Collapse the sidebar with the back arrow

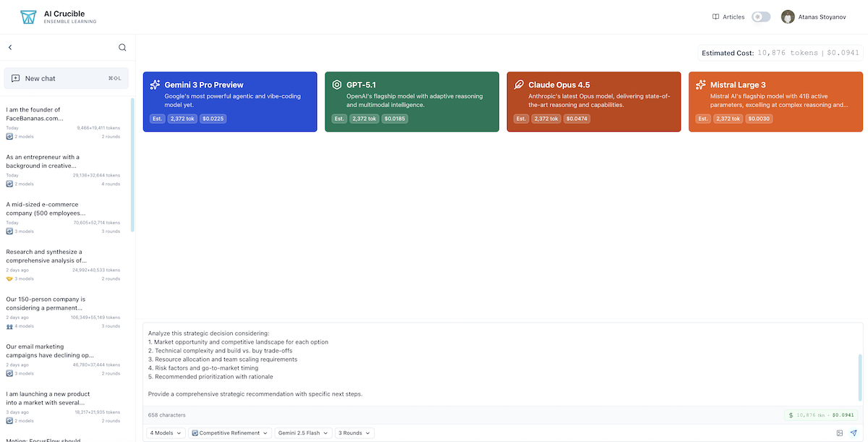pos(10,48)
